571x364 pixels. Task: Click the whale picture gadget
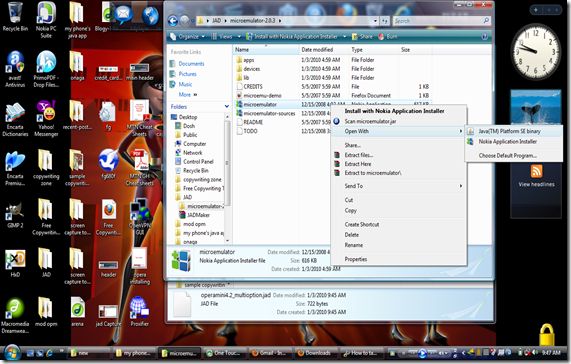536,107
